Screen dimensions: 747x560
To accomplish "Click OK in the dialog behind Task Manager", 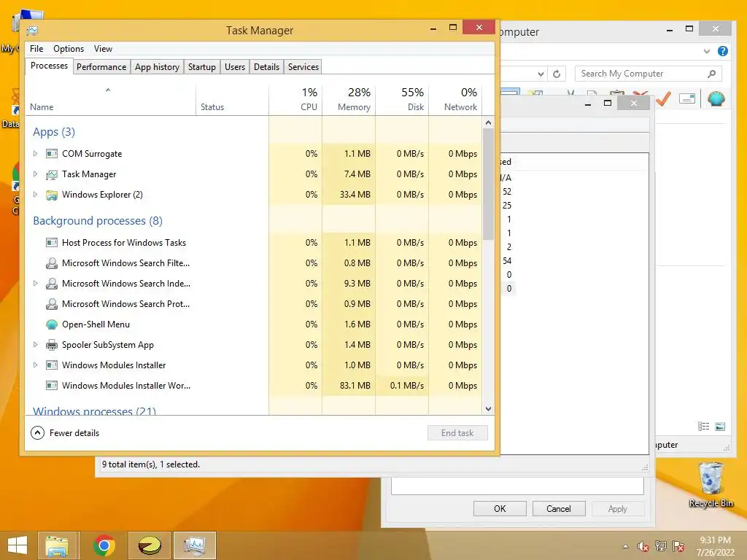I will point(500,508).
